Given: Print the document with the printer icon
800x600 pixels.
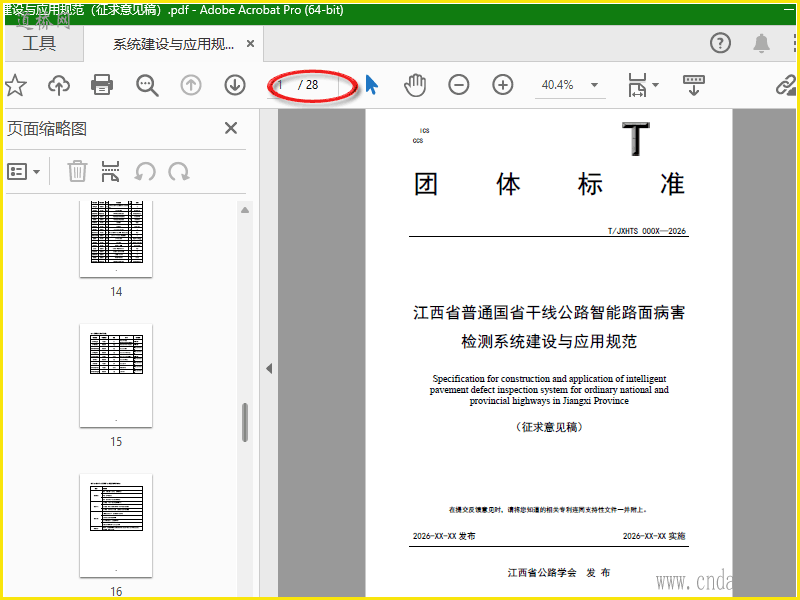Looking at the screenshot, I should [x=102, y=85].
